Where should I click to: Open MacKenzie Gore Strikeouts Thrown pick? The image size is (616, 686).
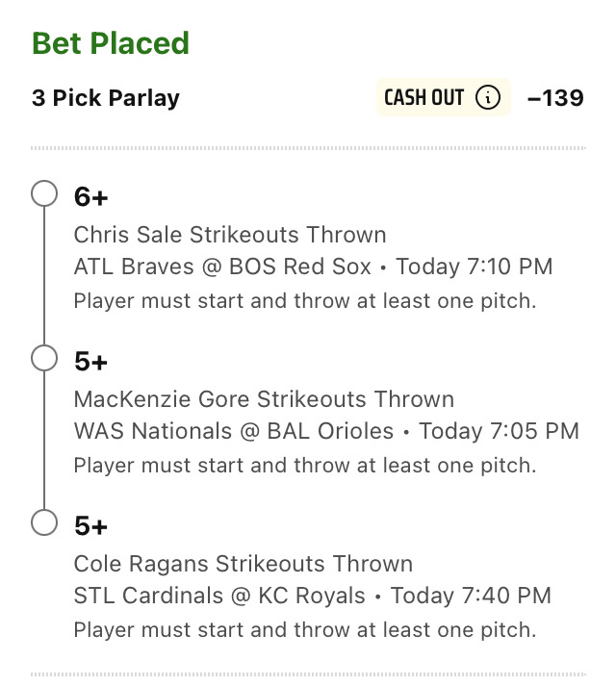(264, 399)
